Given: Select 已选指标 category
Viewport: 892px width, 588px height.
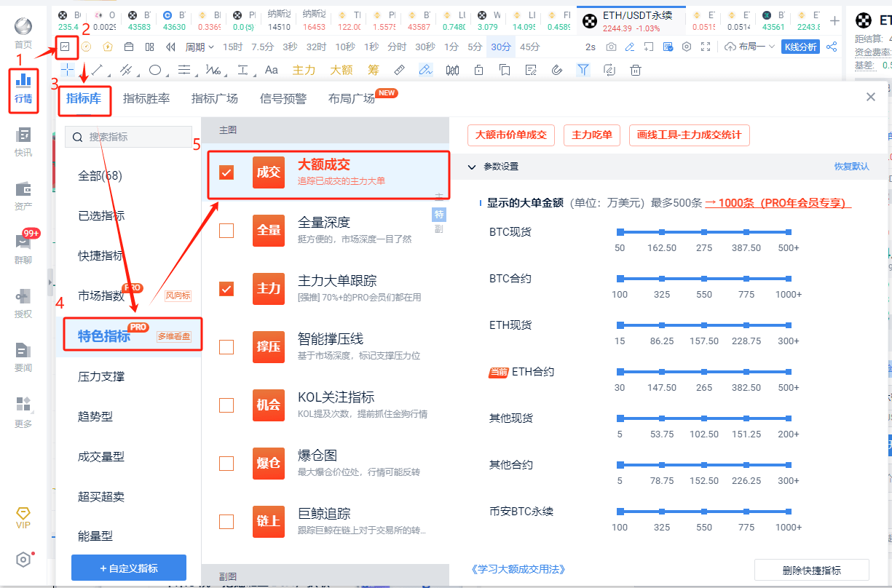Looking at the screenshot, I should (101, 215).
